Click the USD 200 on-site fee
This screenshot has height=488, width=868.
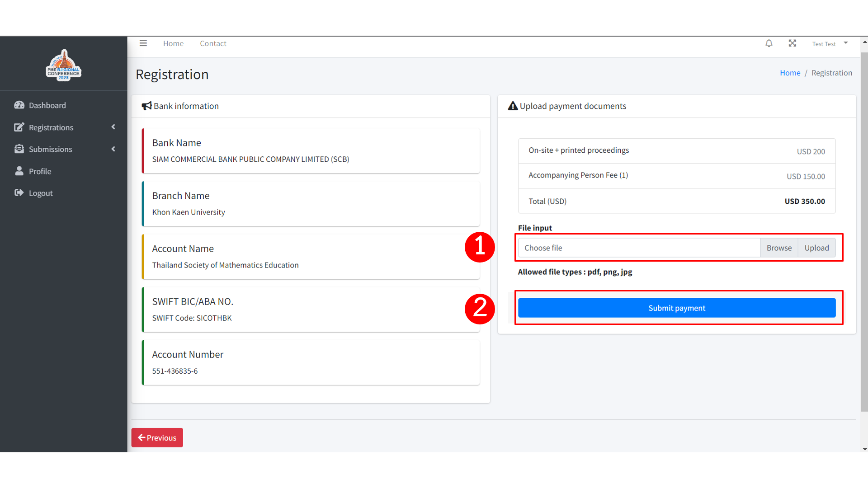click(x=811, y=151)
